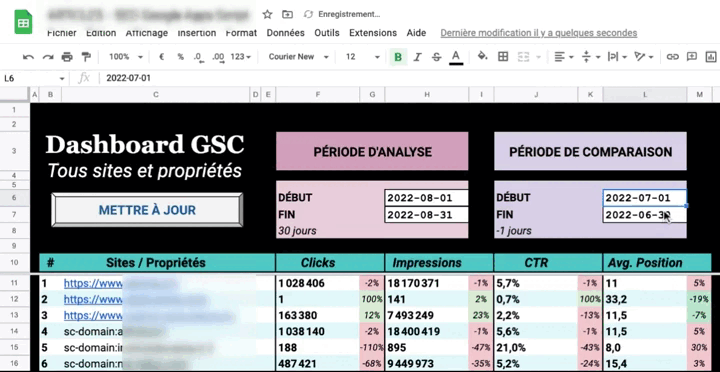
Task: Open Dernière modification history link
Action: pos(539,33)
